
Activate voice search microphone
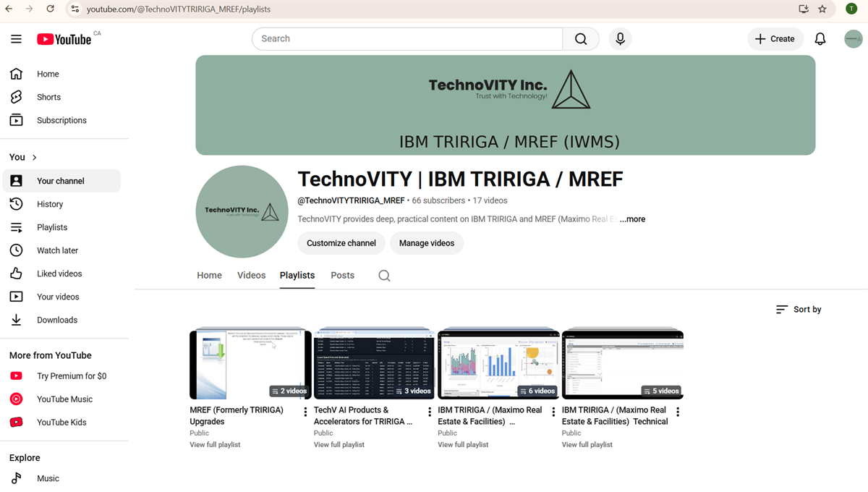(x=620, y=39)
